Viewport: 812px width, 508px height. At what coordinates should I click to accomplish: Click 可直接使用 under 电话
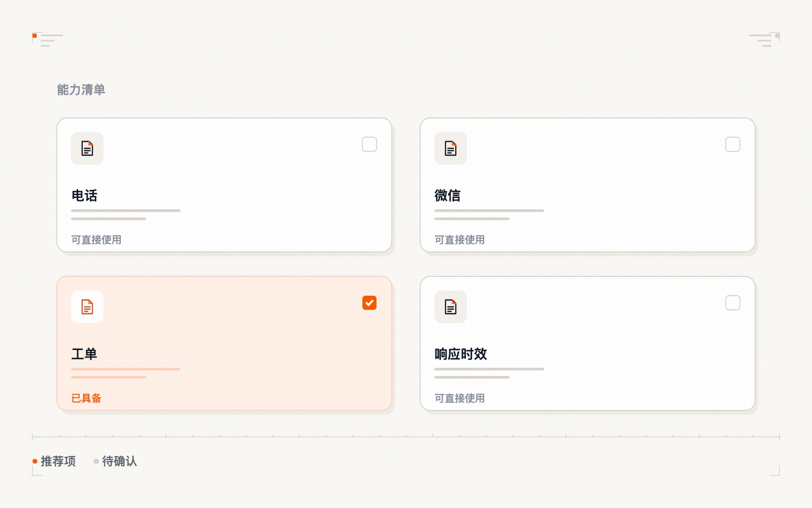pos(96,240)
